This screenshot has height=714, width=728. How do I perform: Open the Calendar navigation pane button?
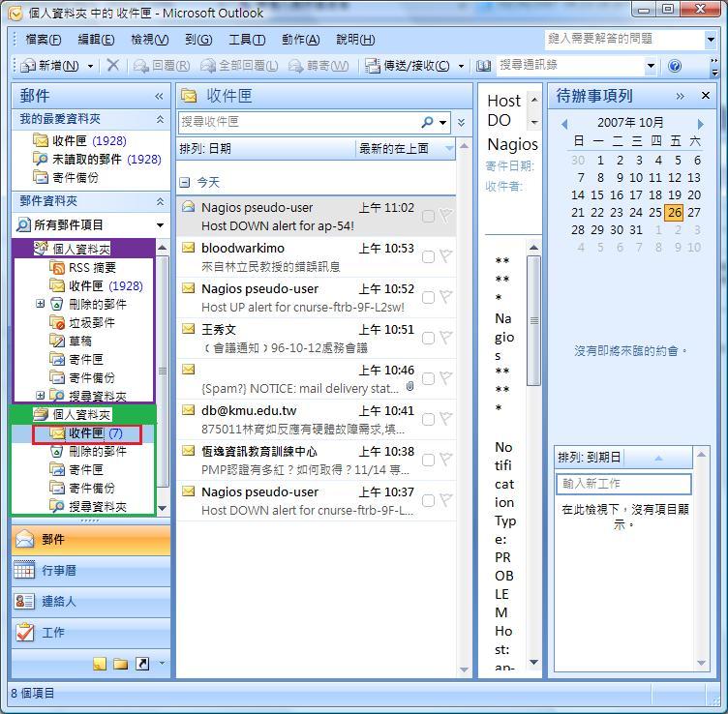(x=91, y=570)
